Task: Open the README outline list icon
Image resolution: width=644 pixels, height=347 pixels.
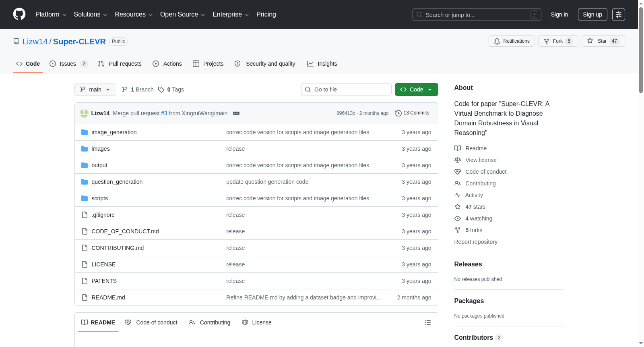Action: (x=428, y=322)
